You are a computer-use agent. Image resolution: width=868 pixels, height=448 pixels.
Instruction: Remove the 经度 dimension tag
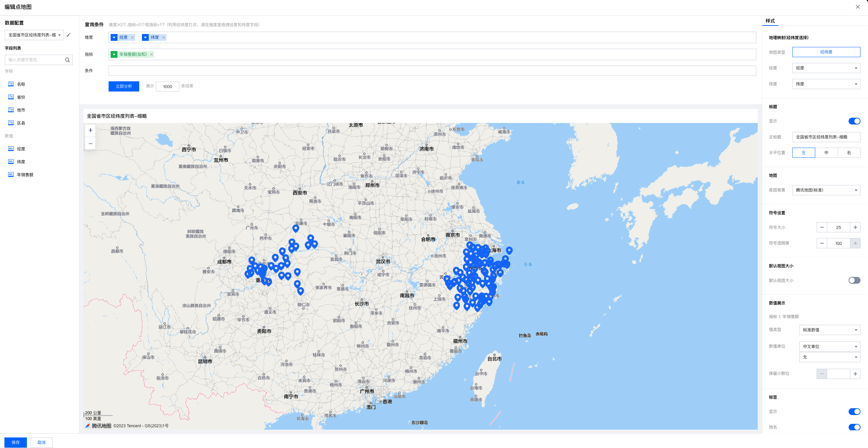132,37
